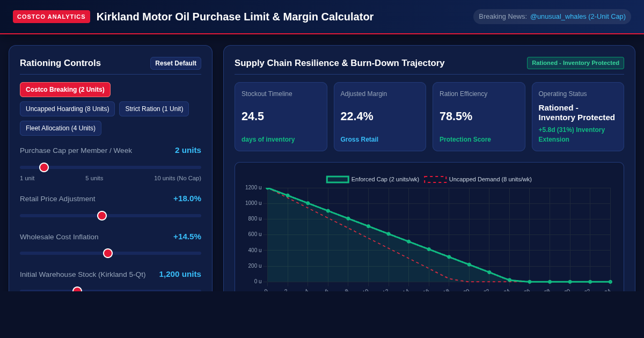Click the 'Gross Retail' caption
The height and width of the screenshot is (338, 644).
point(360,139)
